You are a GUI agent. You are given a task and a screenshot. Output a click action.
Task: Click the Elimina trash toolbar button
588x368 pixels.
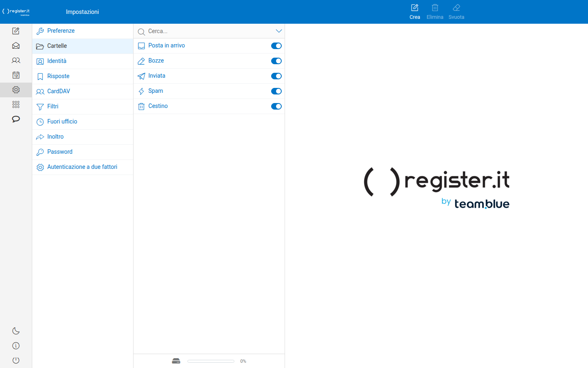[435, 12]
